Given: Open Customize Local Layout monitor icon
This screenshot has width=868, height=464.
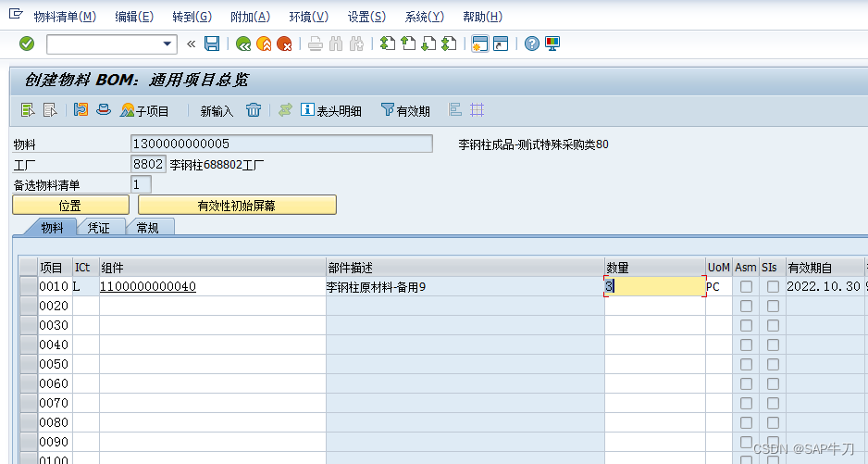Looking at the screenshot, I should click(552, 44).
